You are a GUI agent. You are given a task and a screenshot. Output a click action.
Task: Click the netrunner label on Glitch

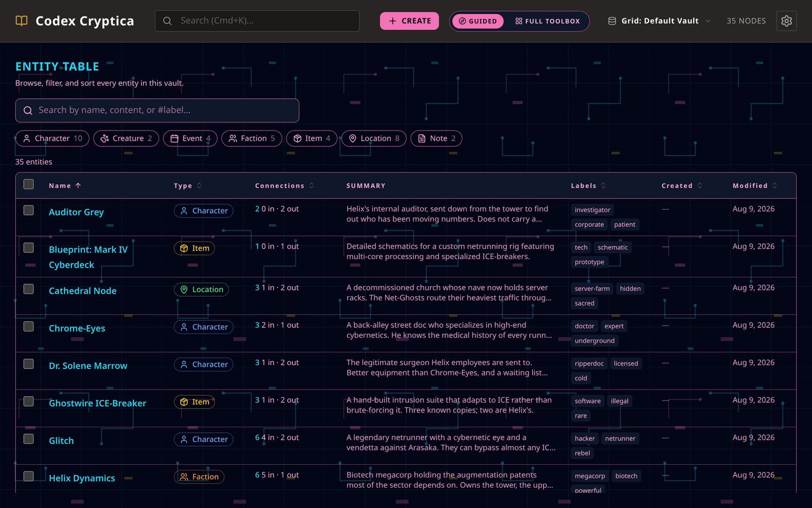(x=620, y=438)
